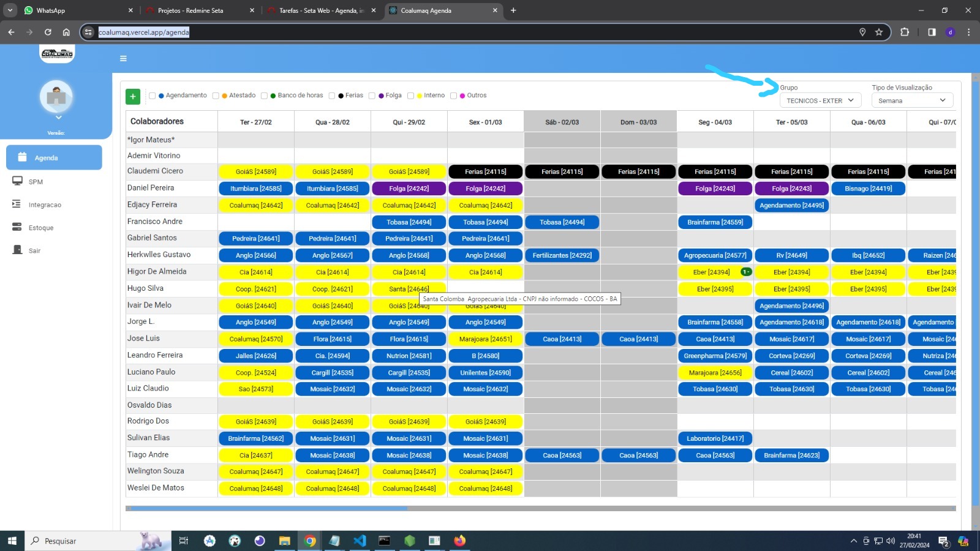Click the Windows taskbar search box
This screenshot has height=551, width=980.
[98, 541]
